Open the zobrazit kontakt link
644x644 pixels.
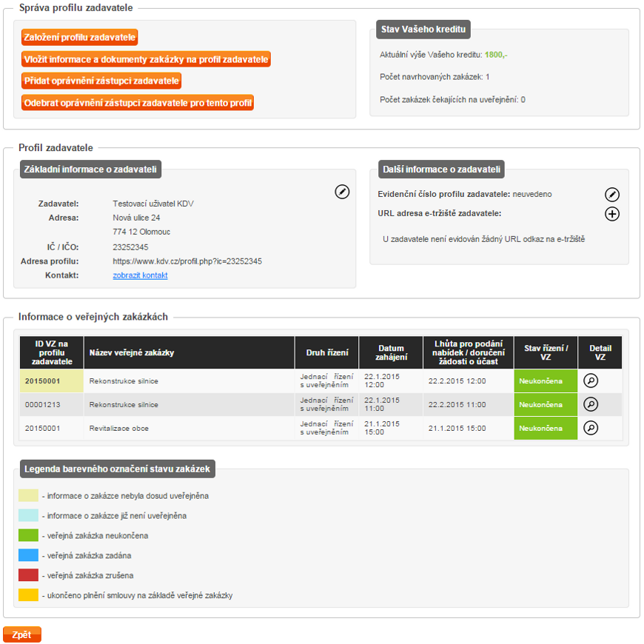pyautogui.click(x=140, y=275)
